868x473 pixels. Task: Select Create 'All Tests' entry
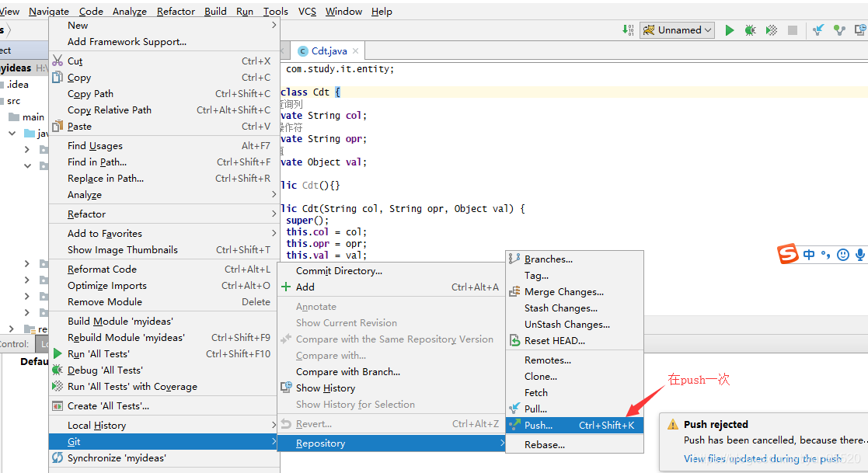pyautogui.click(x=164, y=405)
